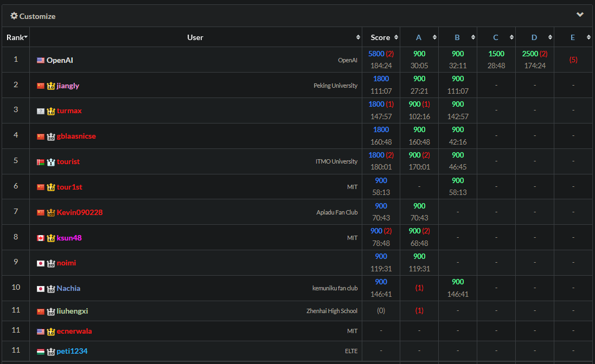
Task: Sort the table by Rank column
Action: [17, 37]
